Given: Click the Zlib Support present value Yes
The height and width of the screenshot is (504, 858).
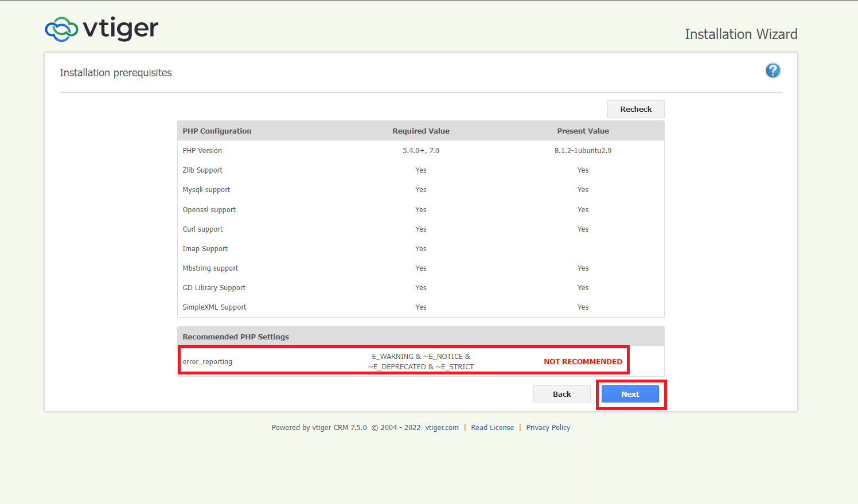Looking at the screenshot, I should (583, 170).
